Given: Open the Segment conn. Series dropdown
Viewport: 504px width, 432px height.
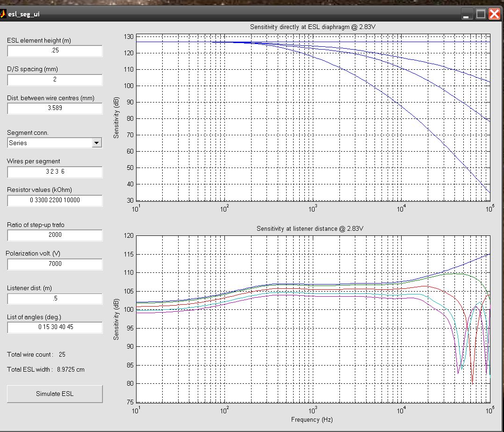Looking at the screenshot, I should [55, 143].
